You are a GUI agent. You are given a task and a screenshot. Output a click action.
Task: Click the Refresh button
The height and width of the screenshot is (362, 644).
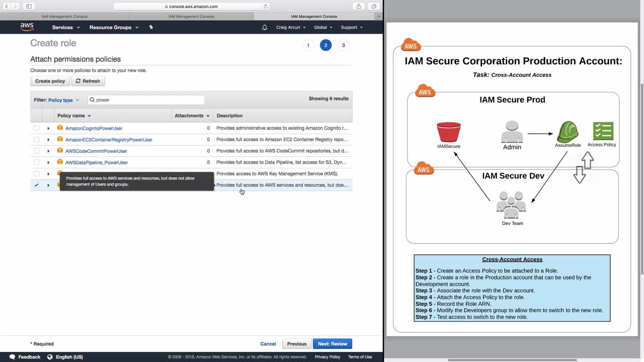click(88, 81)
